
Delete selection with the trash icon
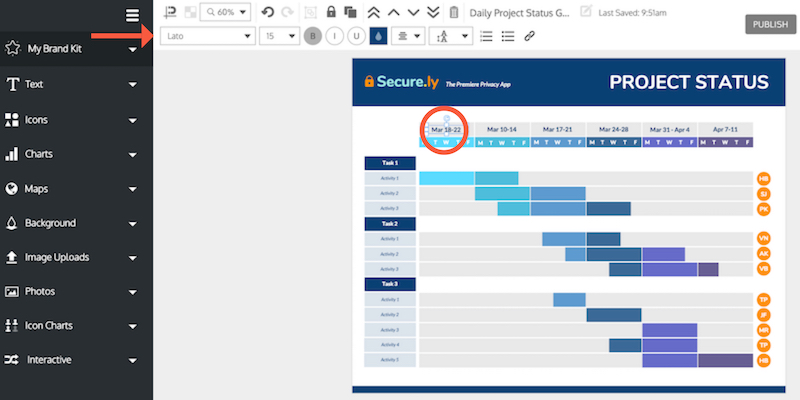pyautogui.click(x=454, y=13)
